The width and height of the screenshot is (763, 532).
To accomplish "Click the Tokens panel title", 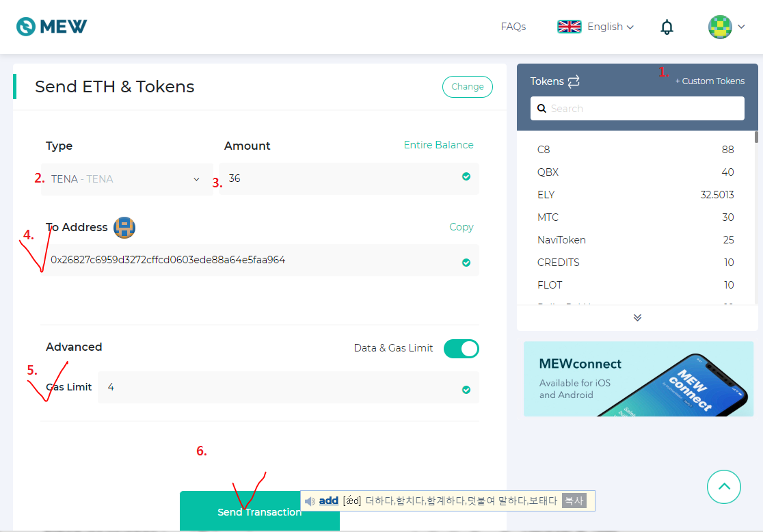I will point(547,81).
